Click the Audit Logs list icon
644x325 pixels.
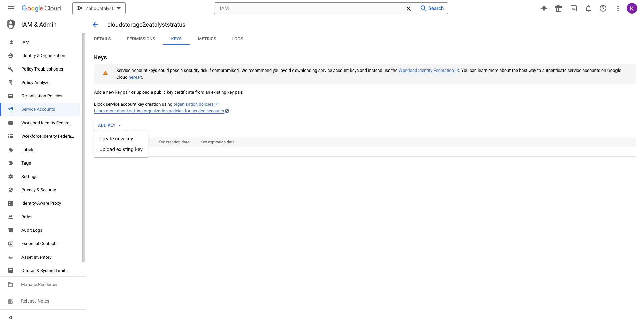pyautogui.click(x=11, y=230)
